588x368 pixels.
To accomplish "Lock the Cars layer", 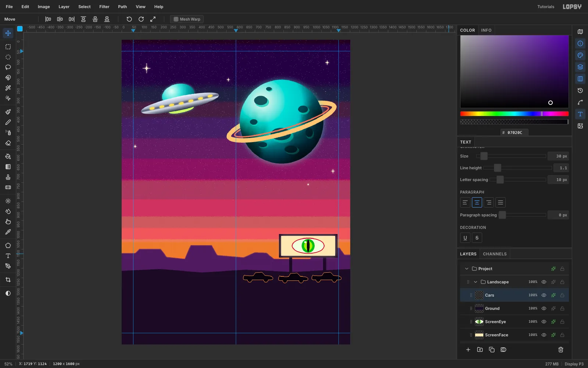I will pyautogui.click(x=562, y=295).
